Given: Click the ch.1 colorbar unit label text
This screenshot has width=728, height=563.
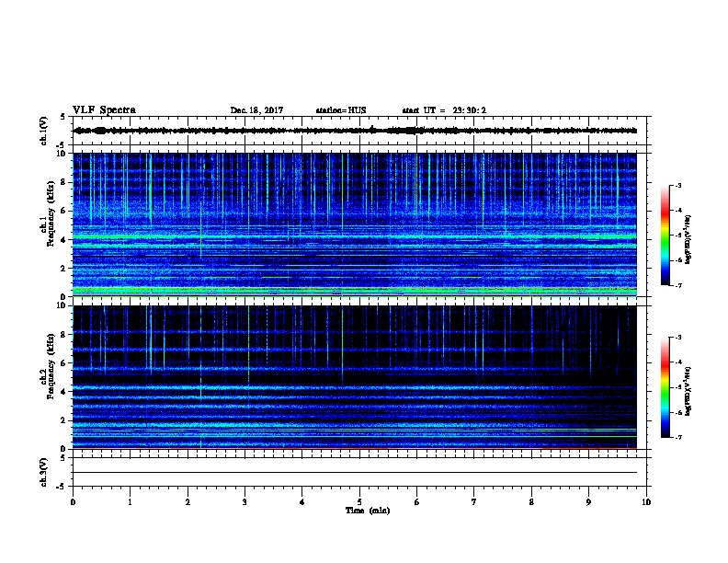Looking at the screenshot, I should click(688, 240).
